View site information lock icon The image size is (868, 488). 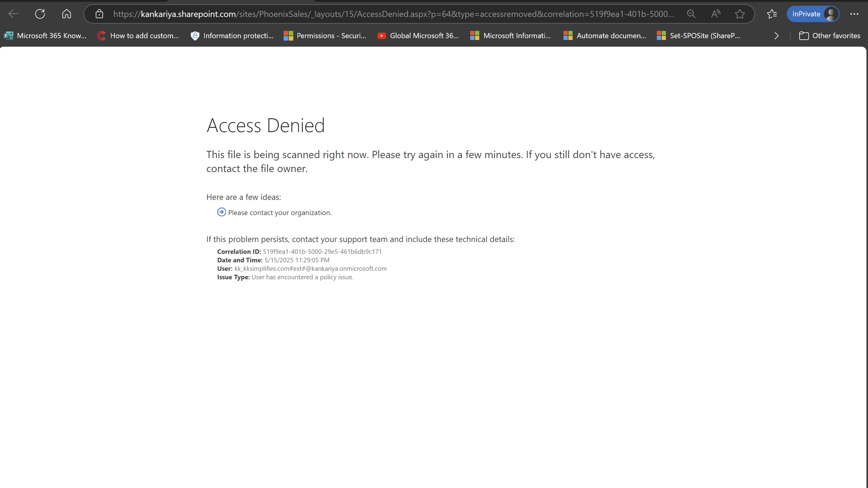pyautogui.click(x=99, y=14)
